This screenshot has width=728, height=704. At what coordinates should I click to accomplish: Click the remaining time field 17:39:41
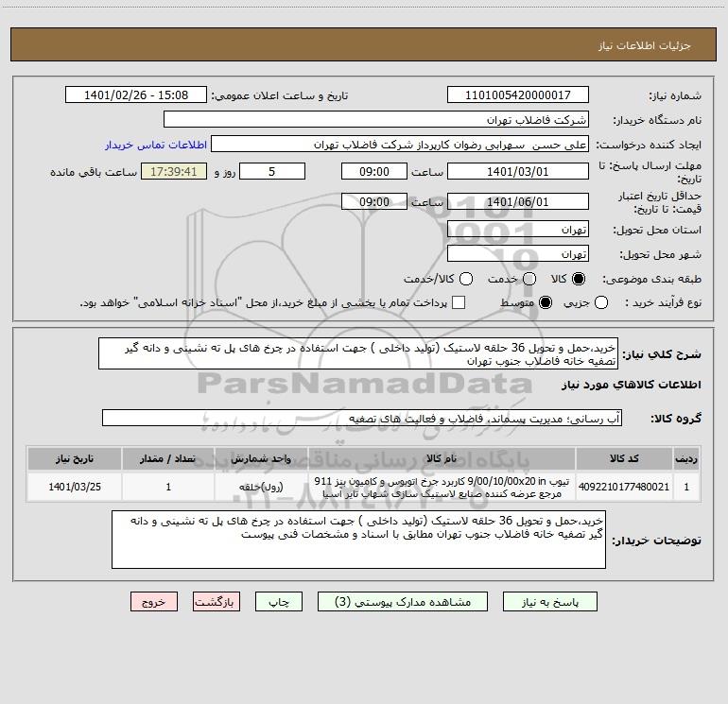[174, 171]
